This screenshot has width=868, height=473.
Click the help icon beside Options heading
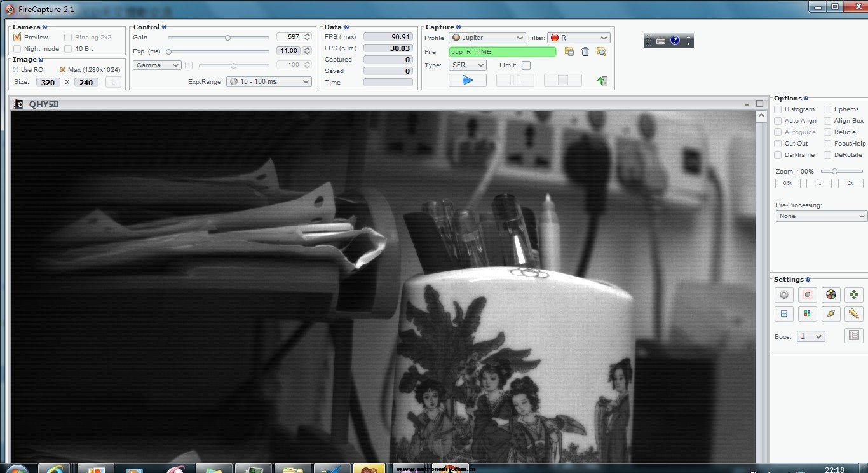[806, 99]
